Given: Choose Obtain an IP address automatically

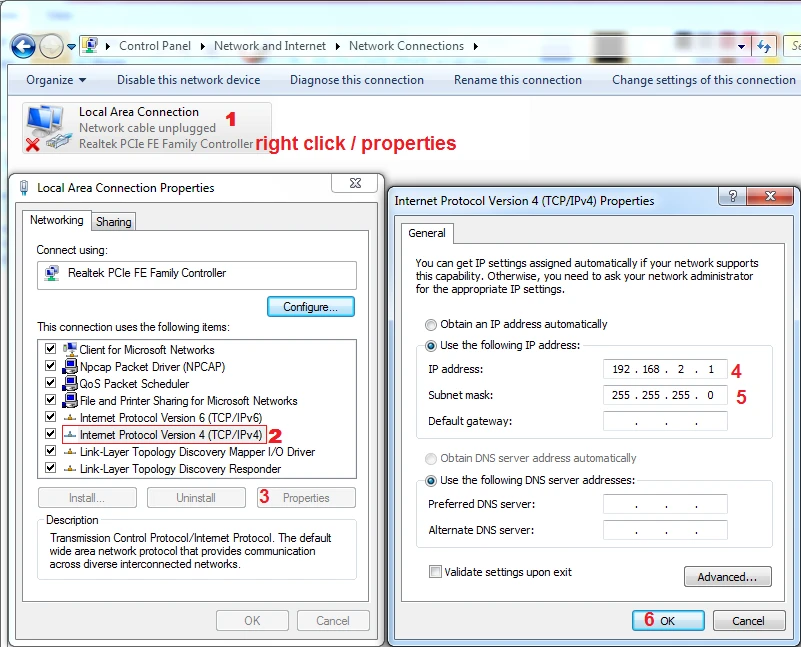Looking at the screenshot, I should (x=431, y=325).
